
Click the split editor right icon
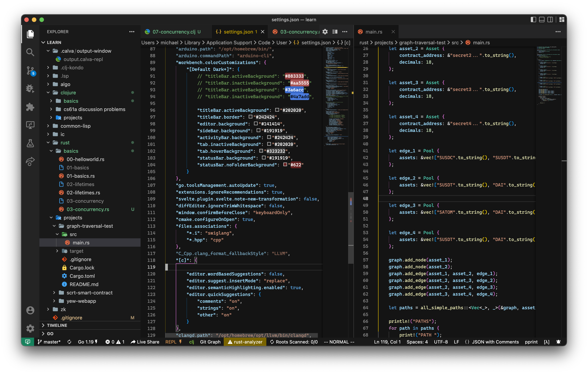tap(335, 32)
